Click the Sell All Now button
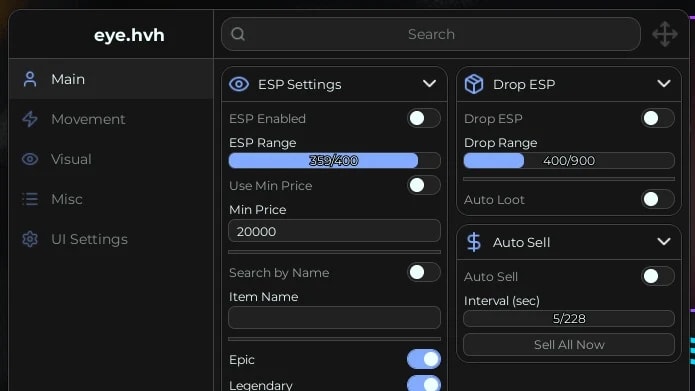 [x=569, y=344]
